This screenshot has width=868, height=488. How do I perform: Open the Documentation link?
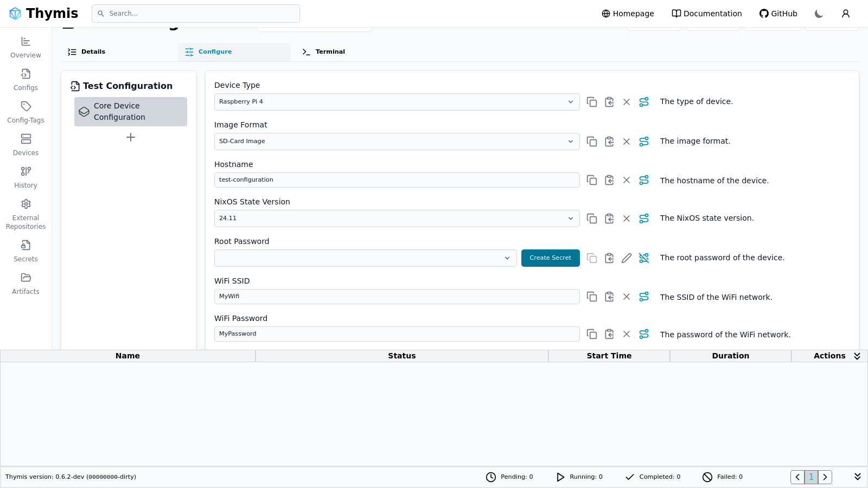tap(707, 14)
